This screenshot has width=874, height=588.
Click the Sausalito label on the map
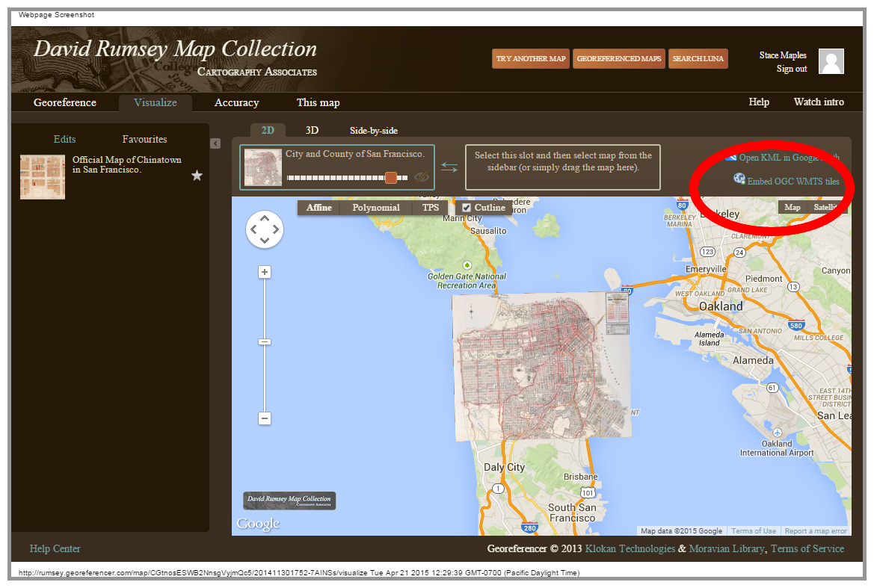pyautogui.click(x=488, y=231)
